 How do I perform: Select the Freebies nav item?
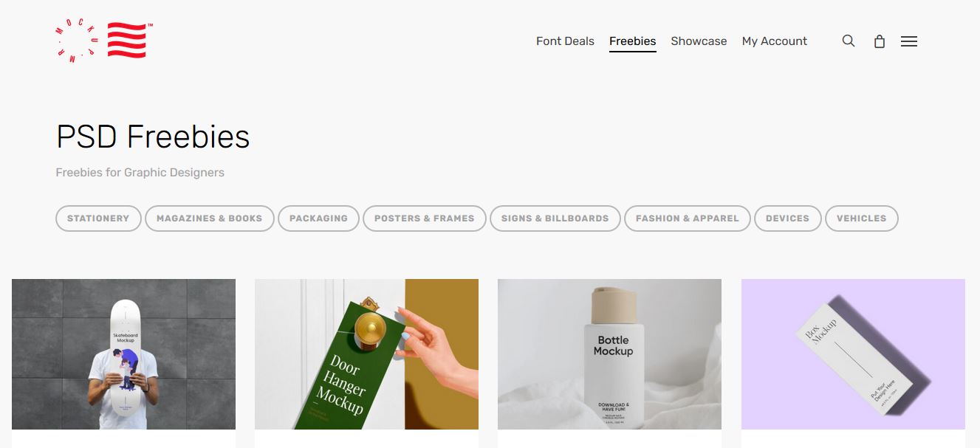[633, 41]
